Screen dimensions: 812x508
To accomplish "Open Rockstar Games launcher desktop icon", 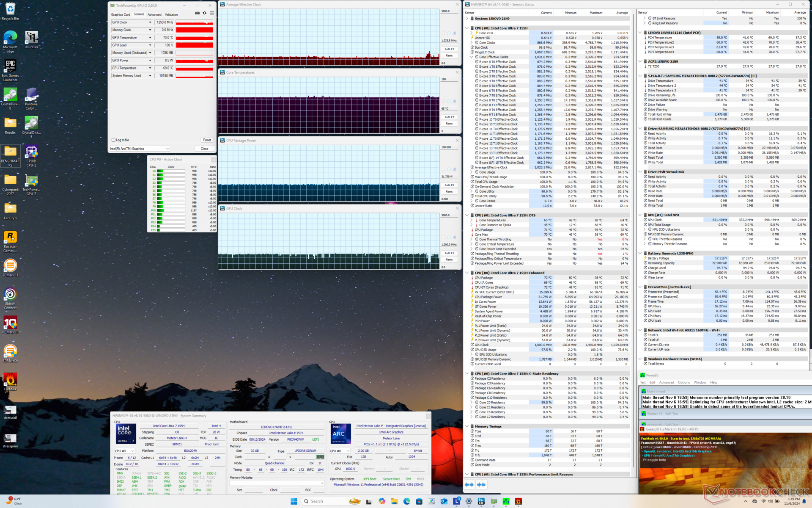I will point(10,241).
